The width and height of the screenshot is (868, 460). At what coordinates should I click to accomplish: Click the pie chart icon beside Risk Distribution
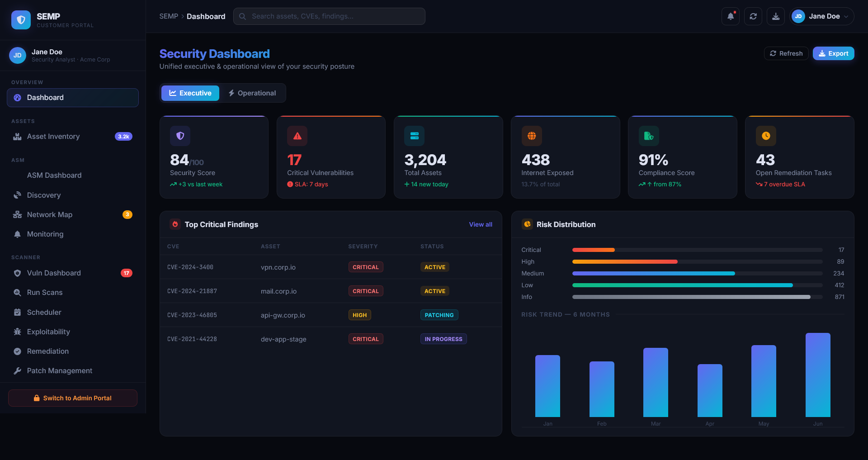(x=527, y=224)
